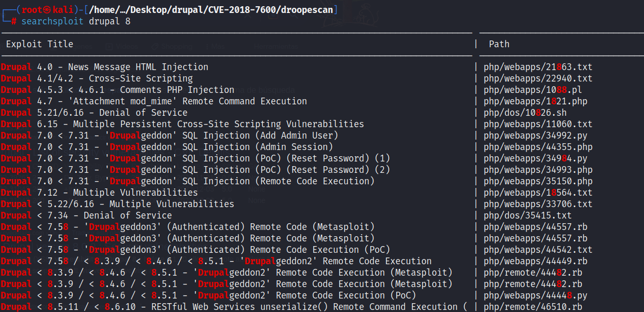Select 'Drupal 4.0 - News Message HTML Injection' row
The width and height of the screenshot is (644, 312).
(x=104, y=67)
